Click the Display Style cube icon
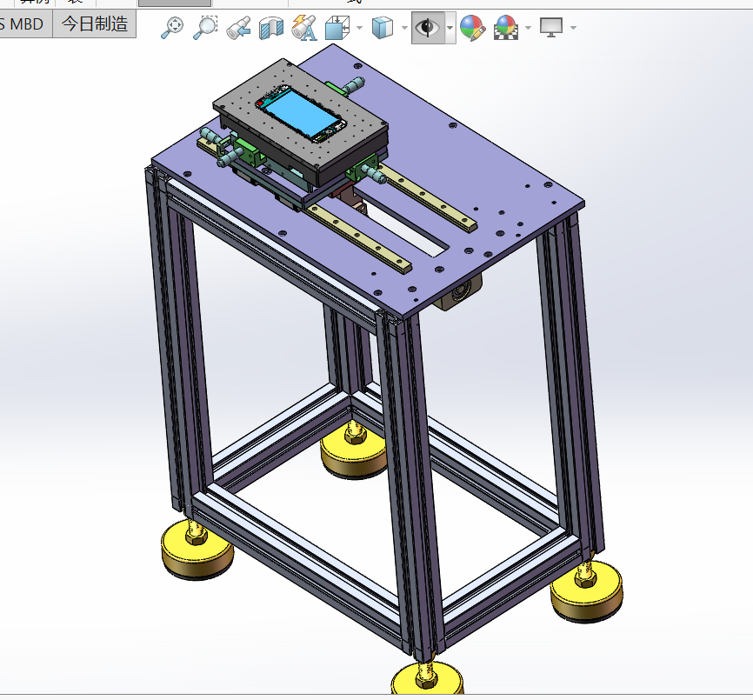The image size is (753, 700). [383, 27]
